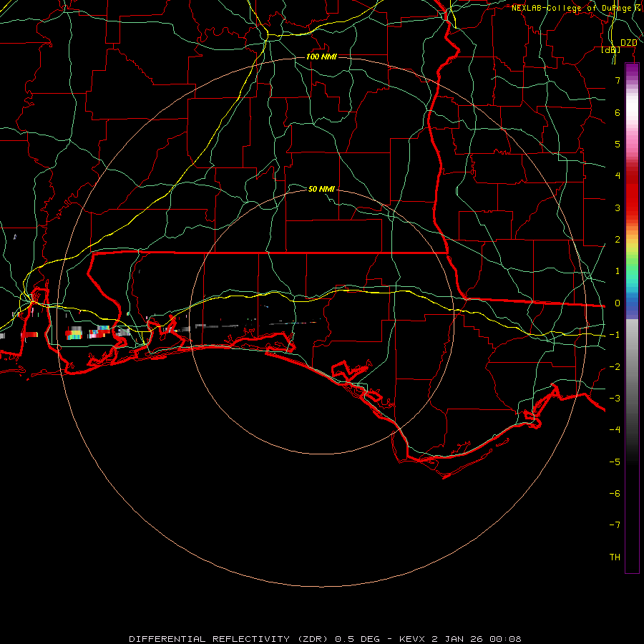The height and width of the screenshot is (644, 644).
Task: Click the "-3" value on the color scale
Action: 615,399
